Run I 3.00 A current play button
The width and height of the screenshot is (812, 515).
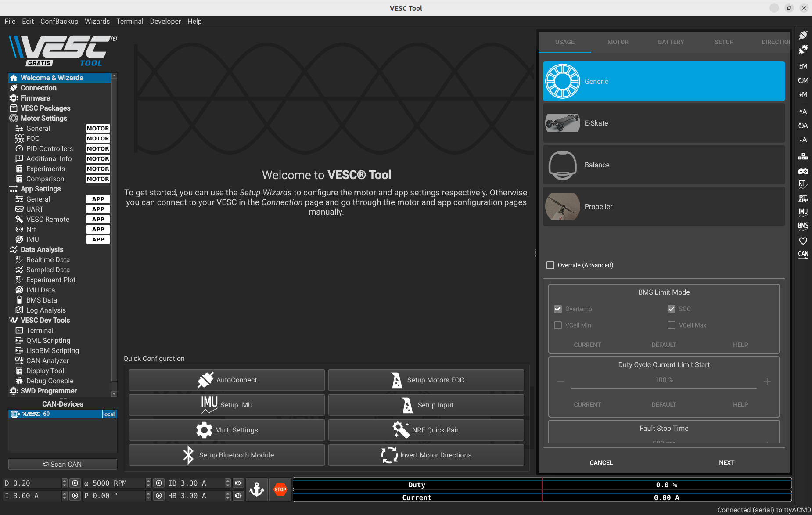pos(75,496)
